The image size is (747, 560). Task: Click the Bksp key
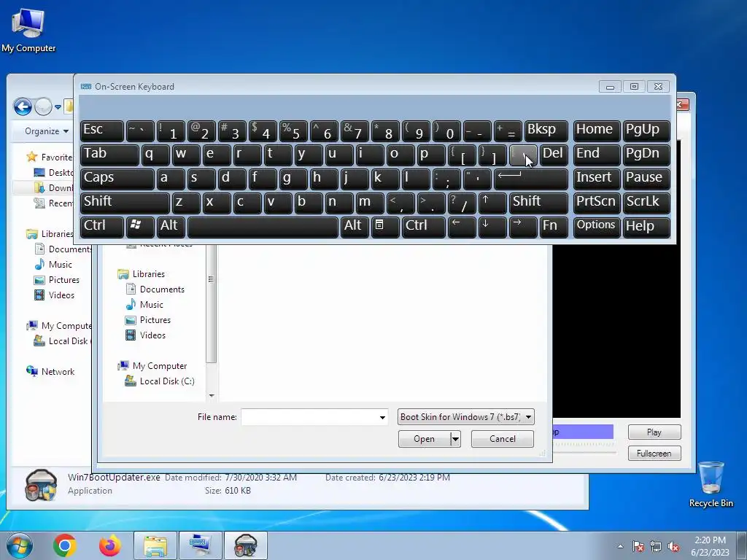point(546,131)
